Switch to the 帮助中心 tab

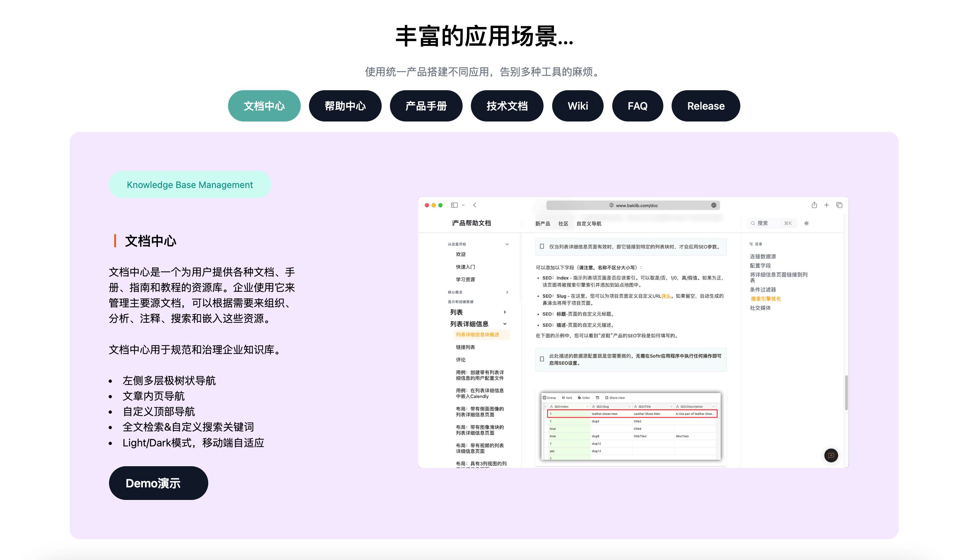pyautogui.click(x=345, y=106)
